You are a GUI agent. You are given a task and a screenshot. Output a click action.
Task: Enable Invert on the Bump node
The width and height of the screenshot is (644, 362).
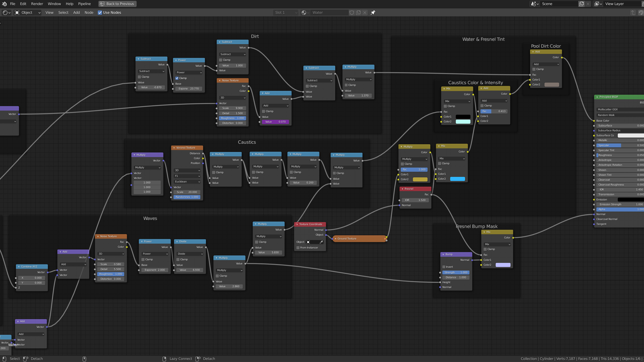click(444, 267)
